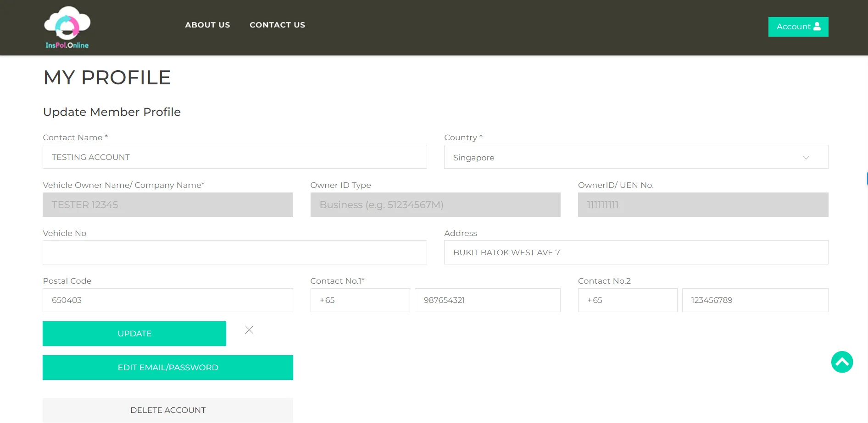Click the InsPol.Online cloud logo

[67, 27]
